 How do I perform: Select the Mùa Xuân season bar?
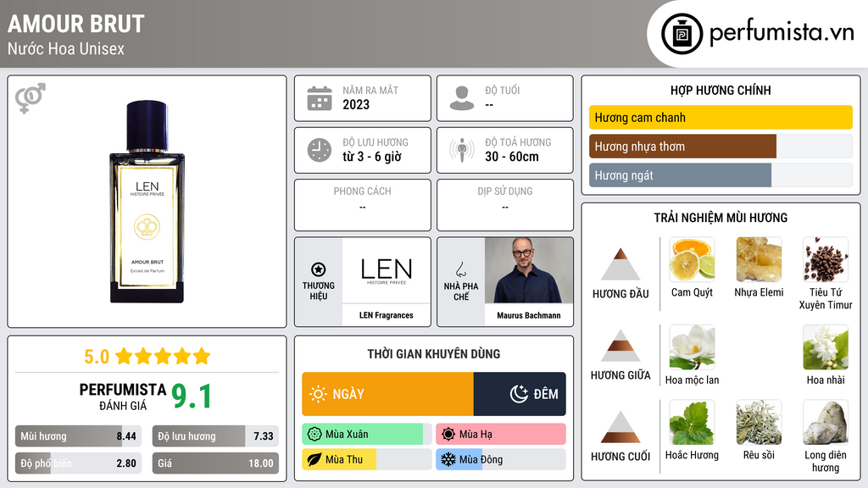pos(366,435)
